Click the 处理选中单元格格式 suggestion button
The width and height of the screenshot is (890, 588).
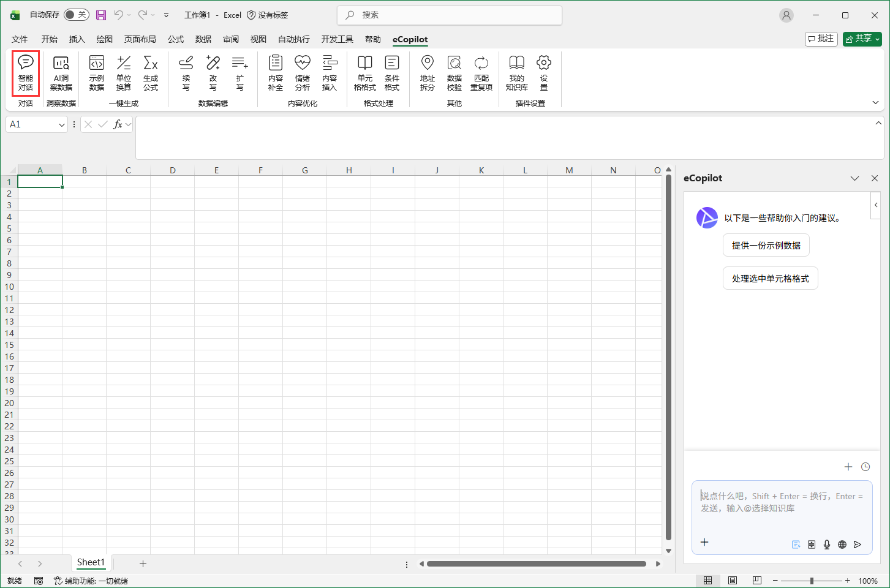770,278
